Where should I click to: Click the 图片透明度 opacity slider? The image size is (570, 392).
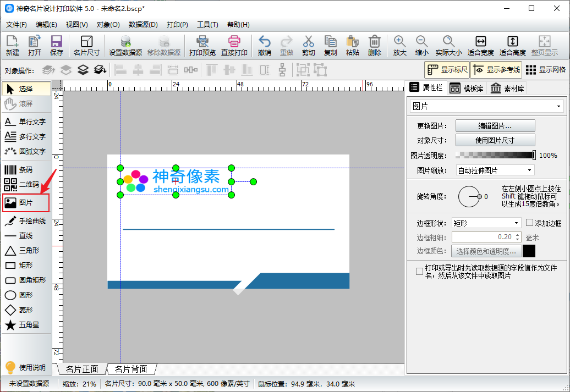coord(496,156)
